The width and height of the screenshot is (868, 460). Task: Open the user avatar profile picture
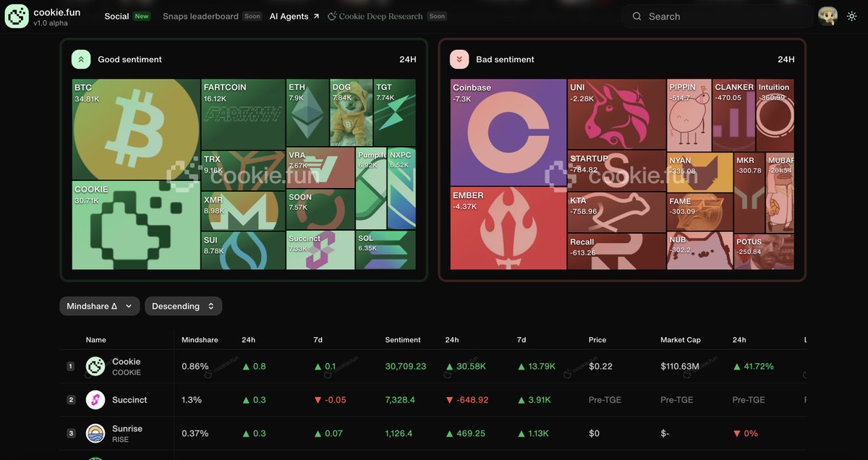(828, 16)
